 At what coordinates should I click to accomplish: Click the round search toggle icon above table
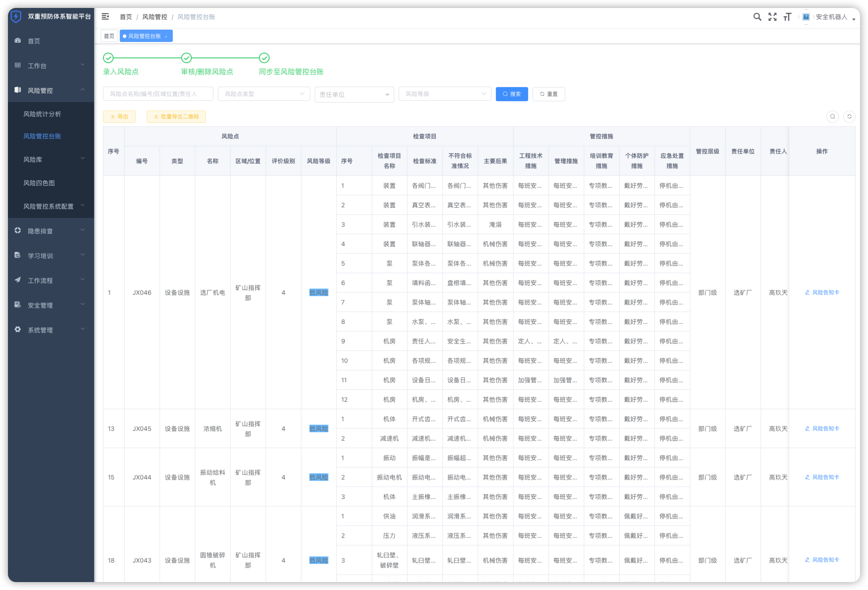pyautogui.click(x=833, y=117)
